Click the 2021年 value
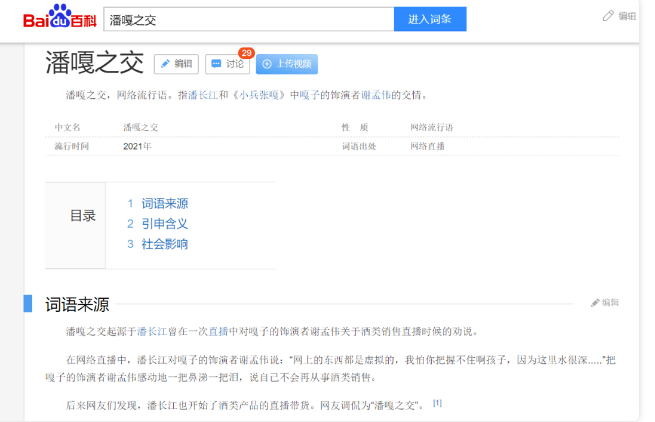Screen dimensions: 655x422 [x=137, y=146]
